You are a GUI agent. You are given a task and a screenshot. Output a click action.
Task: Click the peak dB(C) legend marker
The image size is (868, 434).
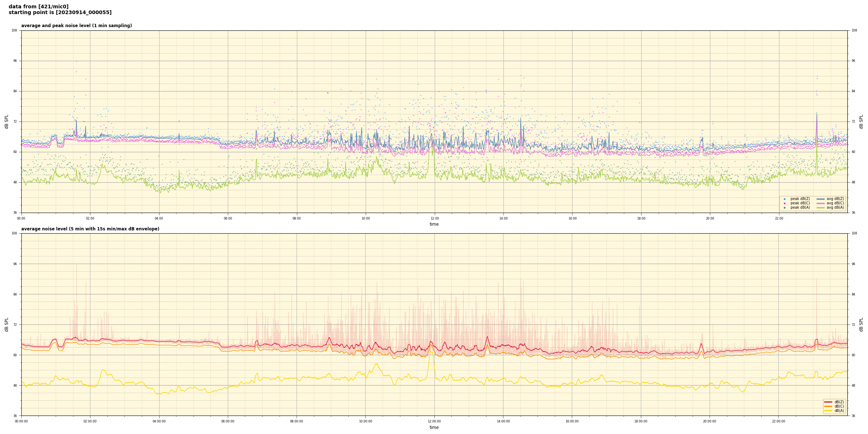(784, 203)
